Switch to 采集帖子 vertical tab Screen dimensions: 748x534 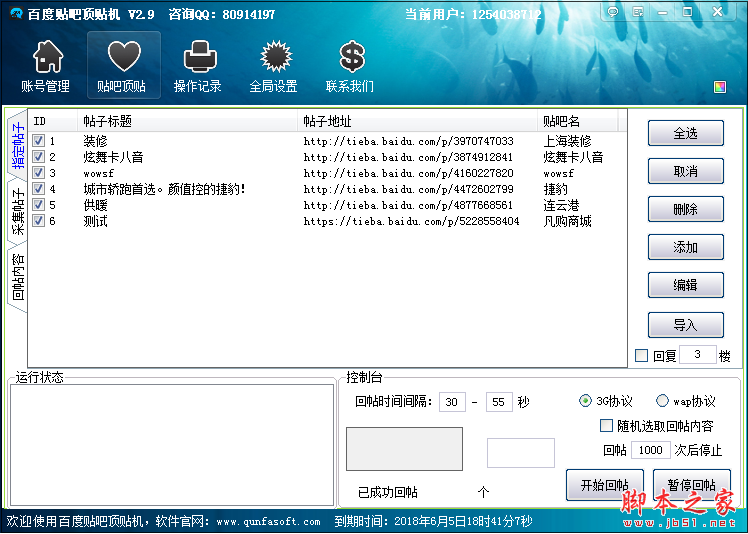(18, 212)
